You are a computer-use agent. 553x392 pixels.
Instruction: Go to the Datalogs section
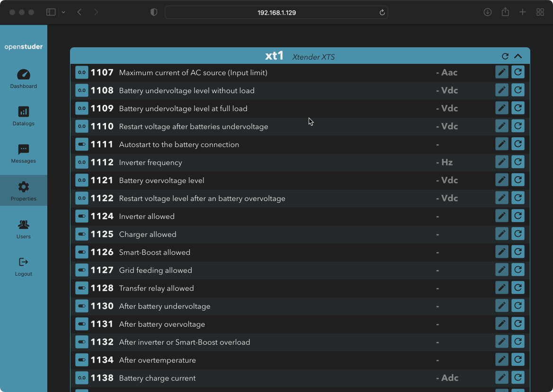pyautogui.click(x=24, y=116)
